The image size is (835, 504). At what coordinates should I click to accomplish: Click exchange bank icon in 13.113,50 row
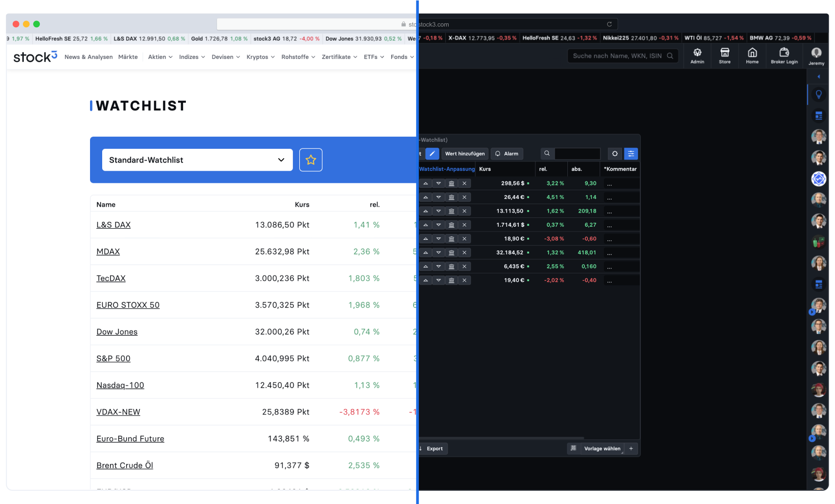click(452, 211)
